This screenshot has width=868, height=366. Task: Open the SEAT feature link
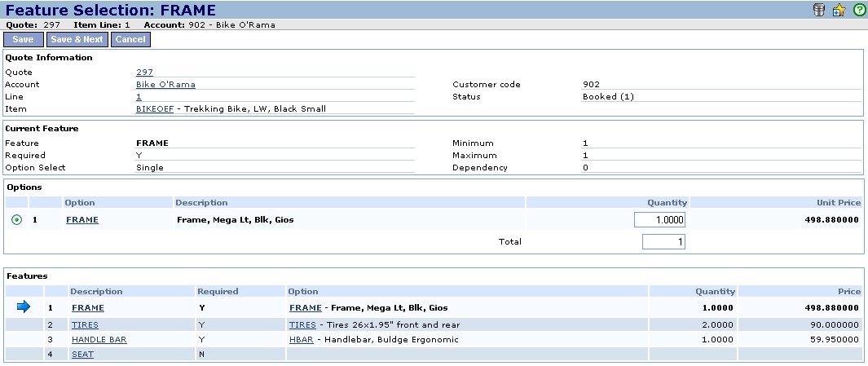[82, 355]
